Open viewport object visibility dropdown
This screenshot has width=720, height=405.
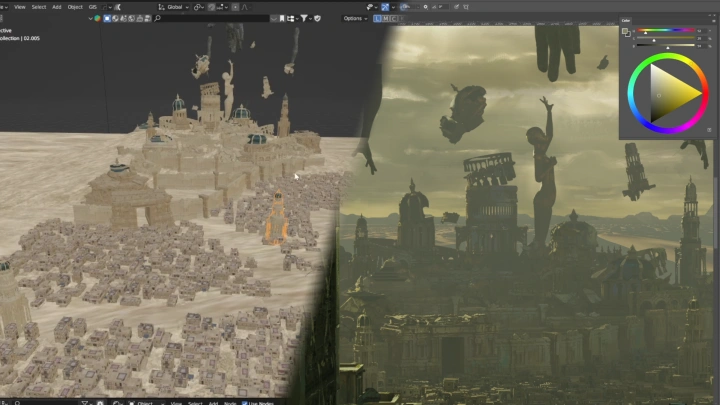(x=371, y=7)
